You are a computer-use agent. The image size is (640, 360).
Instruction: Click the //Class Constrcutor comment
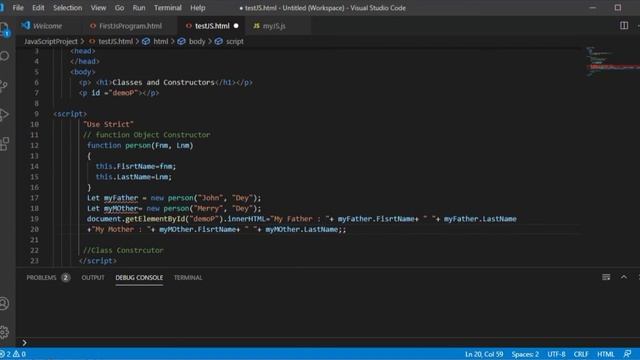pos(123,250)
